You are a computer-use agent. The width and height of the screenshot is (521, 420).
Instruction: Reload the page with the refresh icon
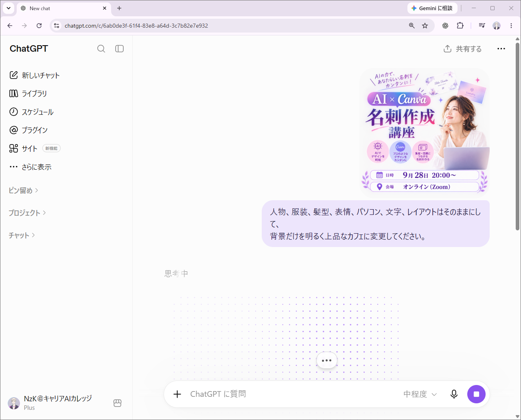[39, 26]
